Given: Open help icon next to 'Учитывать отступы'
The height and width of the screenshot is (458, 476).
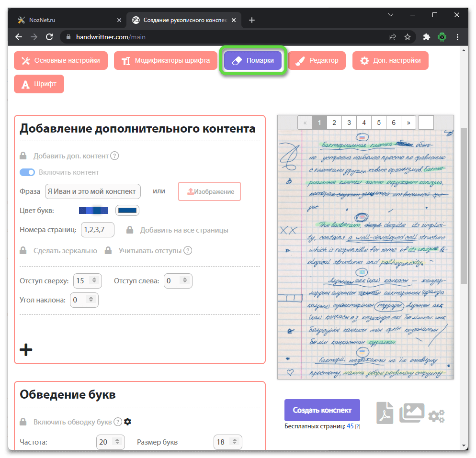Looking at the screenshot, I should 188,250.
